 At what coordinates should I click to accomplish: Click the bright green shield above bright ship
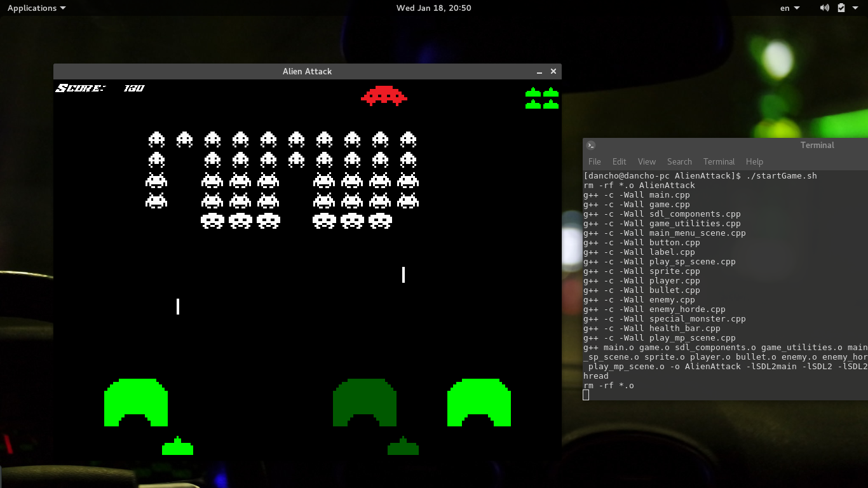(x=136, y=402)
